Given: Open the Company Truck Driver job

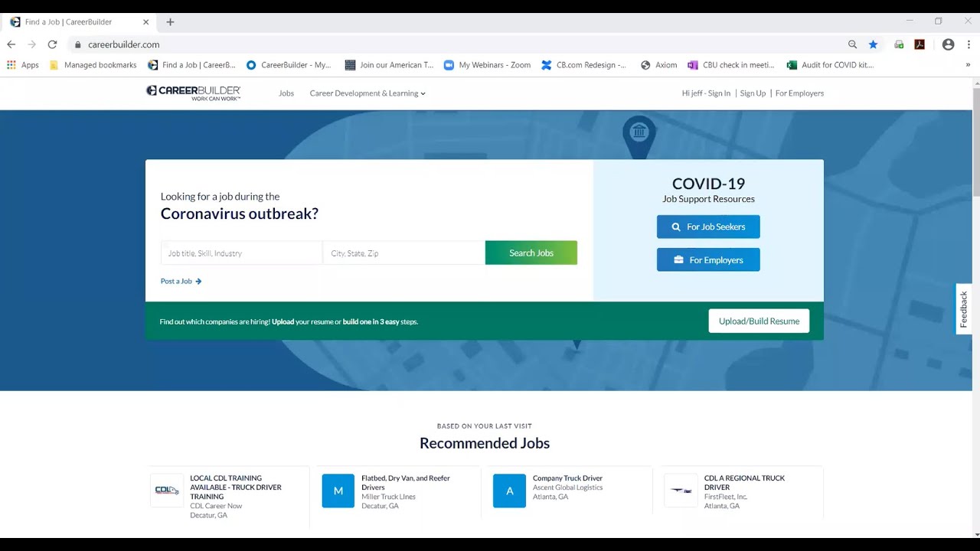Looking at the screenshot, I should [x=567, y=478].
